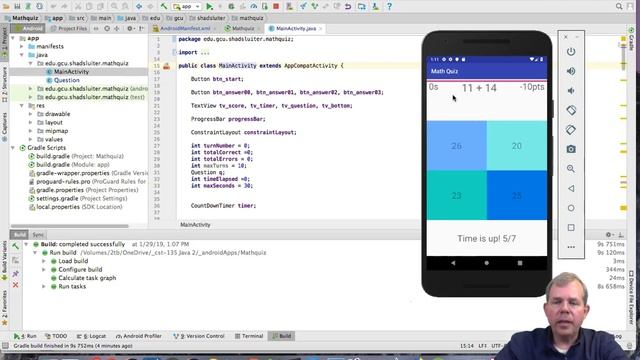Open the Logcat tool window tab
This screenshot has width=640, height=360.
(91, 336)
